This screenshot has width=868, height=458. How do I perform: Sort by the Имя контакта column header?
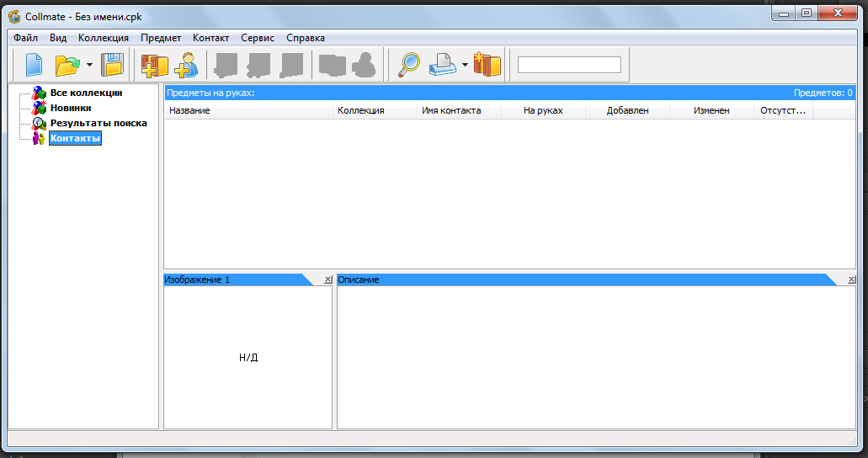point(459,110)
